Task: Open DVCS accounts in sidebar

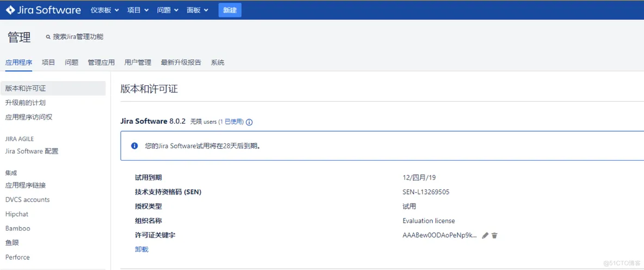Action: [x=28, y=199]
